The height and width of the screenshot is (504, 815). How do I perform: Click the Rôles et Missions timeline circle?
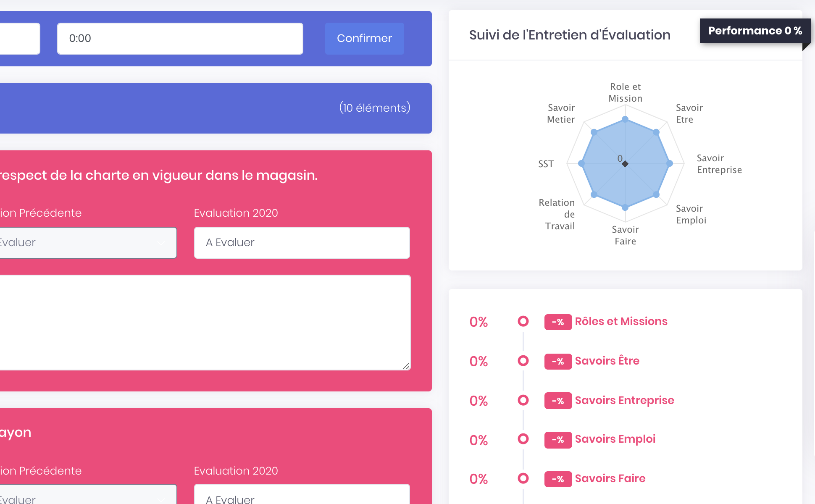pyautogui.click(x=523, y=321)
